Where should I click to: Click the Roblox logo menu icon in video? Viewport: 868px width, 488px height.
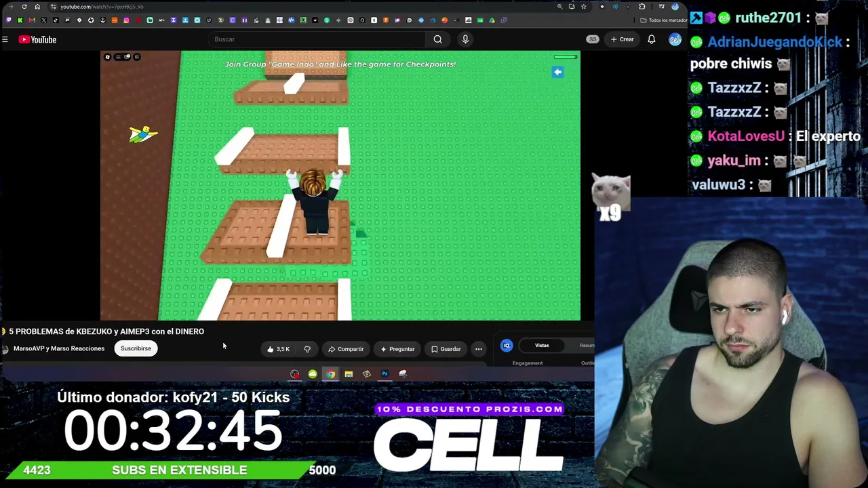pyautogui.click(x=107, y=57)
